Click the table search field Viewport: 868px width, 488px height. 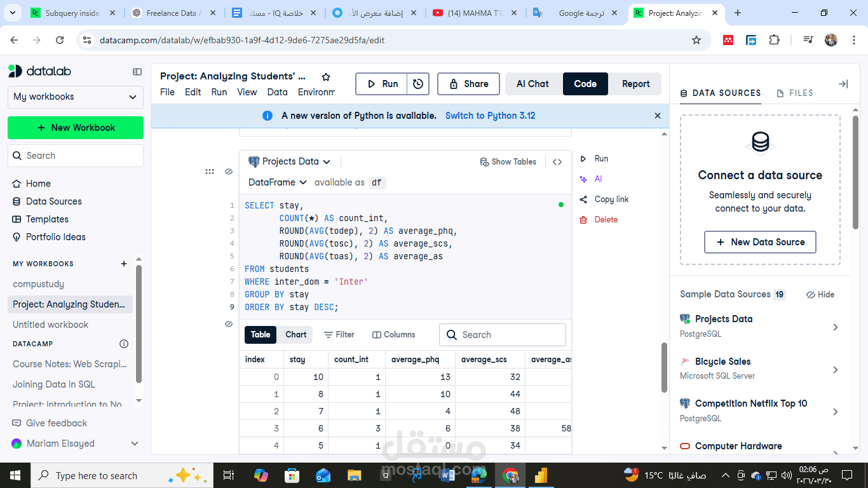point(502,334)
